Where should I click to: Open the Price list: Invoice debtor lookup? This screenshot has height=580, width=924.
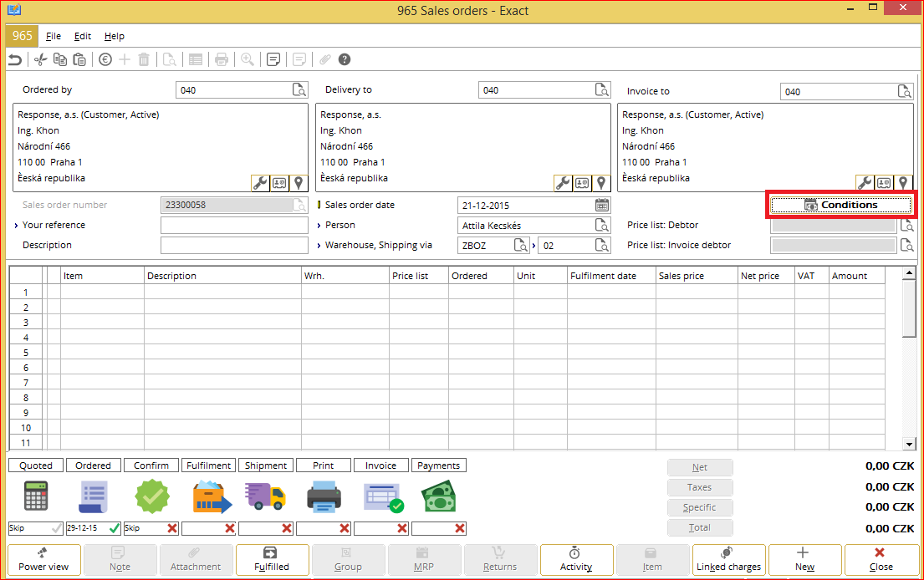coord(907,245)
